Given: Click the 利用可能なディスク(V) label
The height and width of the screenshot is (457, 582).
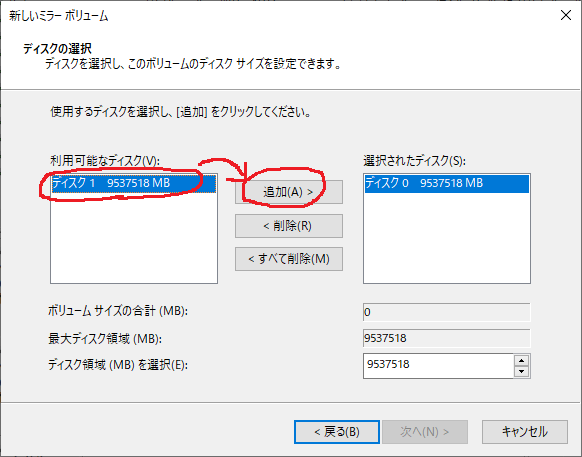Looking at the screenshot, I should tap(105, 161).
